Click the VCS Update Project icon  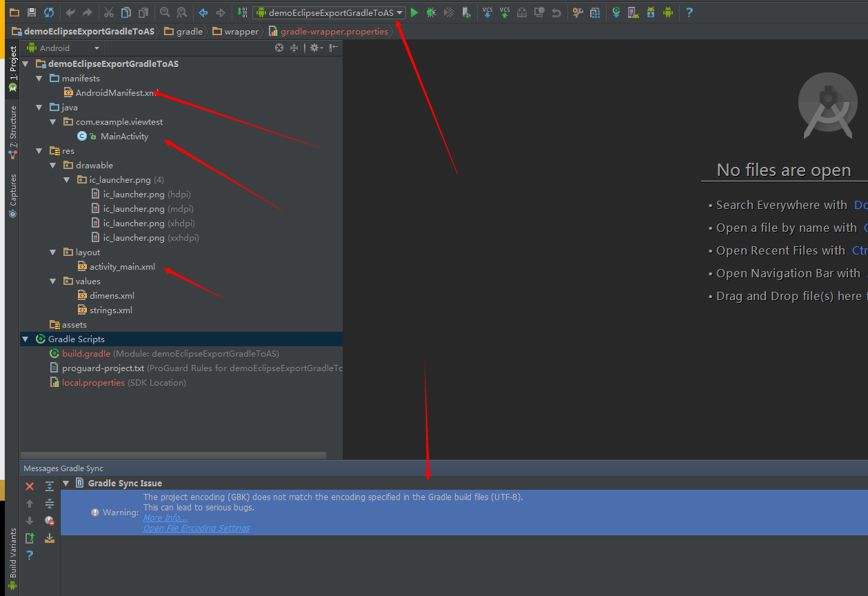tap(487, 12)
